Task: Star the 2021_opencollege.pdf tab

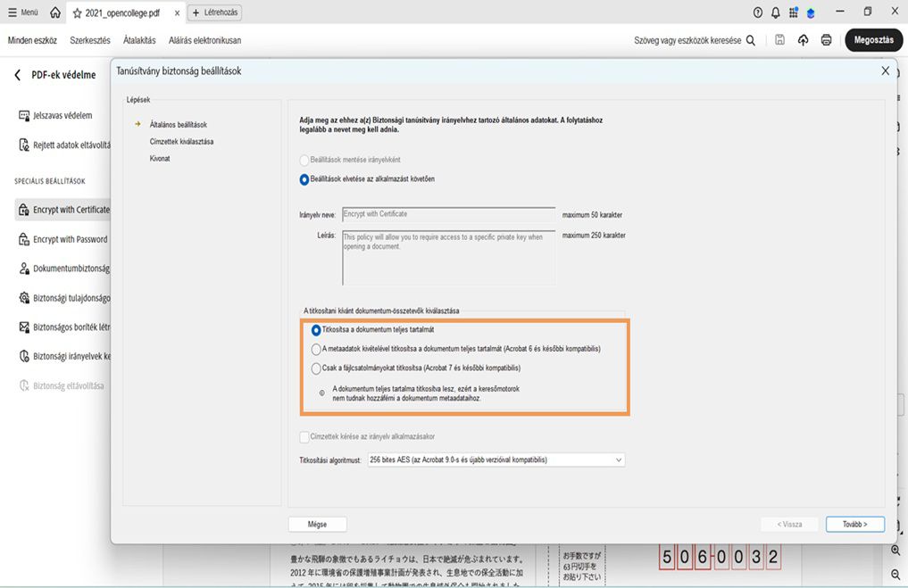Action: (77, 12)
